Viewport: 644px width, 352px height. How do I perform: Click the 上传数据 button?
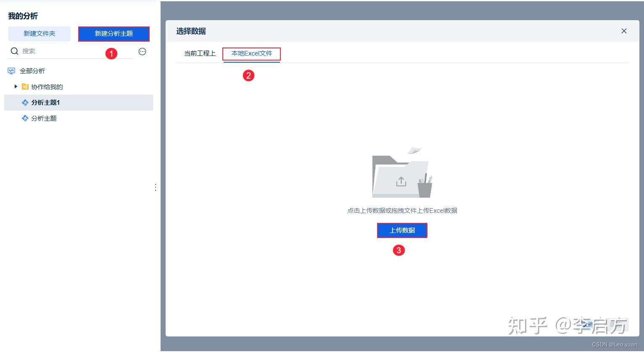402,230
